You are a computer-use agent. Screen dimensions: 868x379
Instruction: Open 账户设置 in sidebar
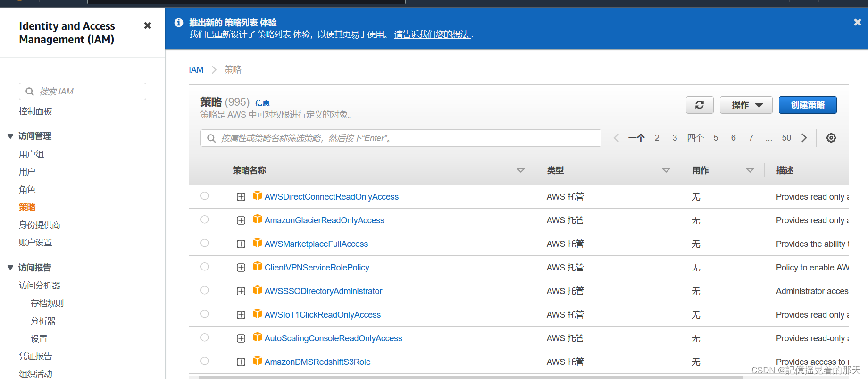(35, 243)
